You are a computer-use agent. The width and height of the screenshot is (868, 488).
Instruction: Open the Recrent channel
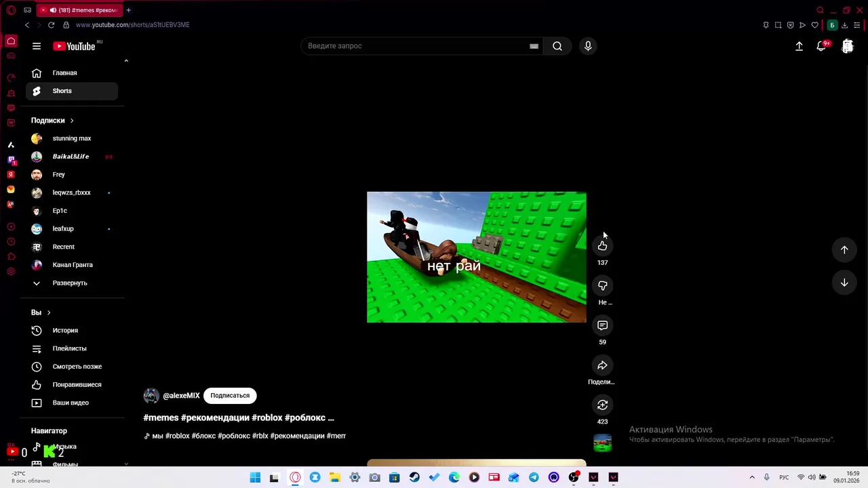pos(72,247)
